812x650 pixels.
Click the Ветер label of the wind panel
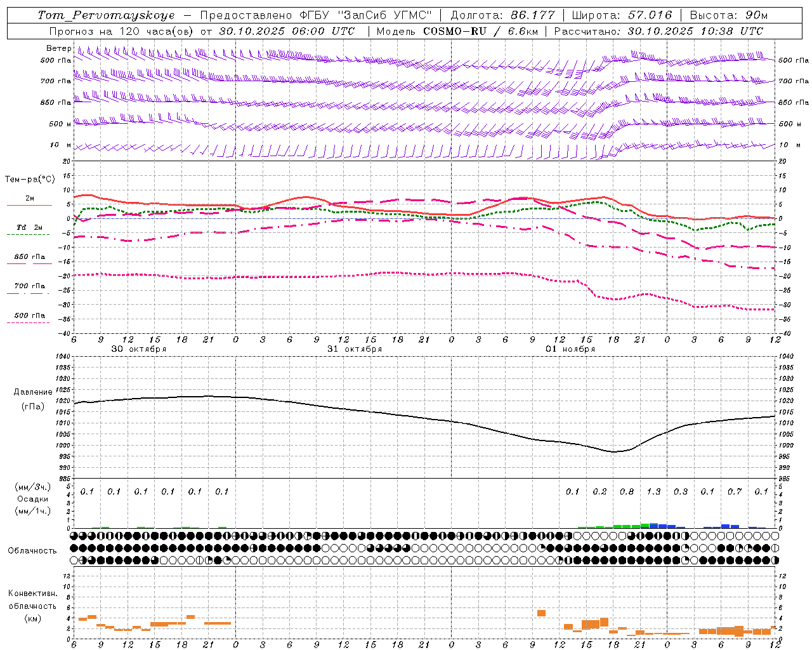(58, 48)
